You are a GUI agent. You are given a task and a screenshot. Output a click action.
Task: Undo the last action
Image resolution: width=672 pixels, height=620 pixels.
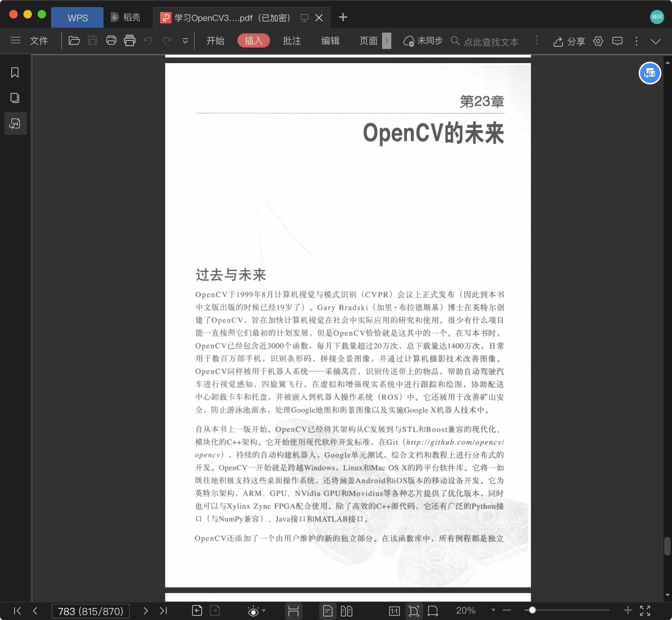(x=148, y=41)
